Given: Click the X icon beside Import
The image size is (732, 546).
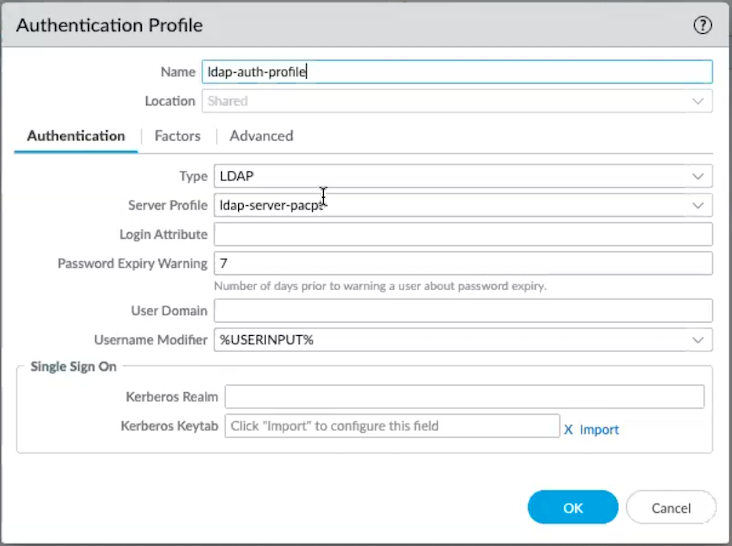Looking at the screenshot, I should tap(568, 429).
